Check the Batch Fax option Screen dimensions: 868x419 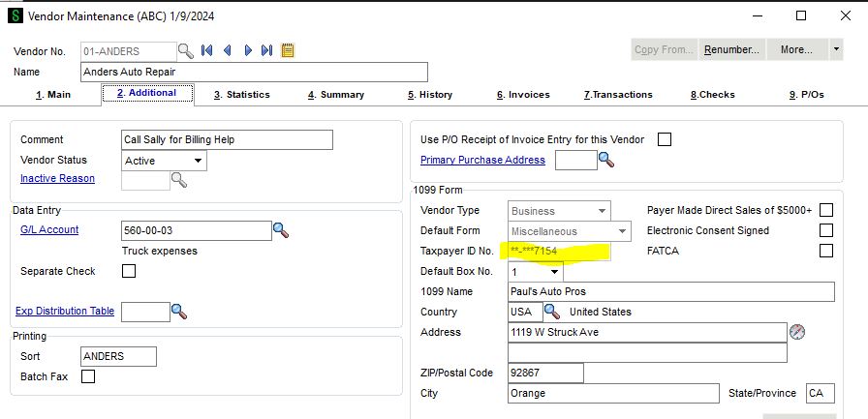point(88,376)
